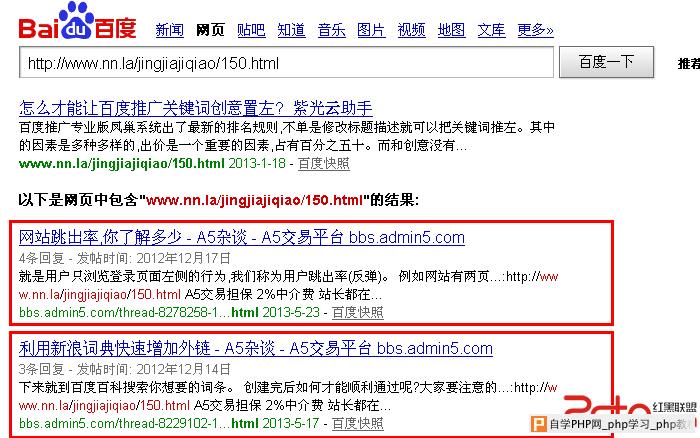Image resolution: width=700 pixels, height=438 pixels.
Task: Focus the search input with nn.la URL
Action: tap(286, 63)
